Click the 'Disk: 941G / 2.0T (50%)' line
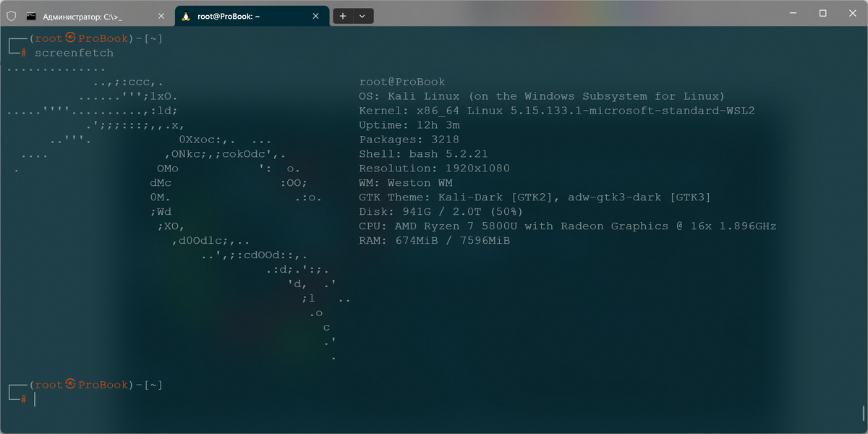 pos(441,212)
